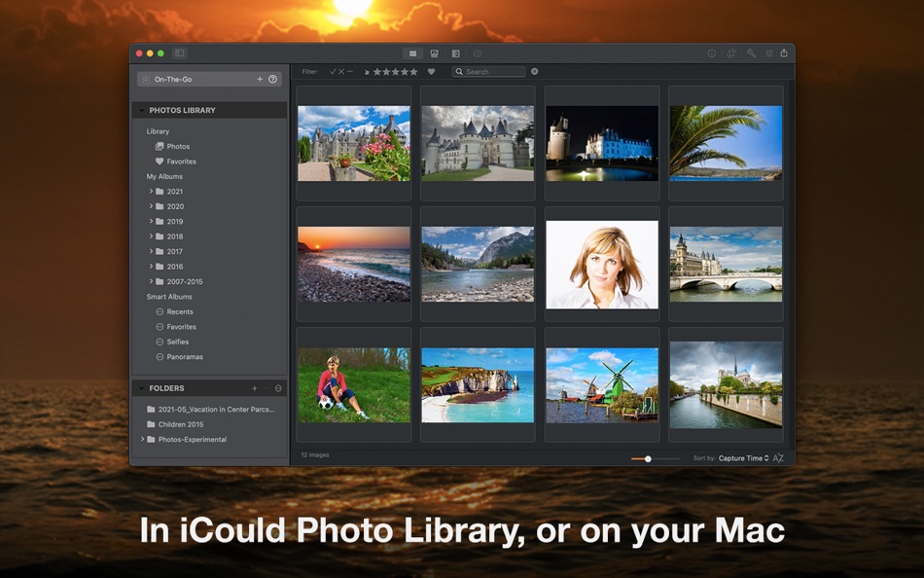Click the search magnifier in the search field

[x=457, y=71]
